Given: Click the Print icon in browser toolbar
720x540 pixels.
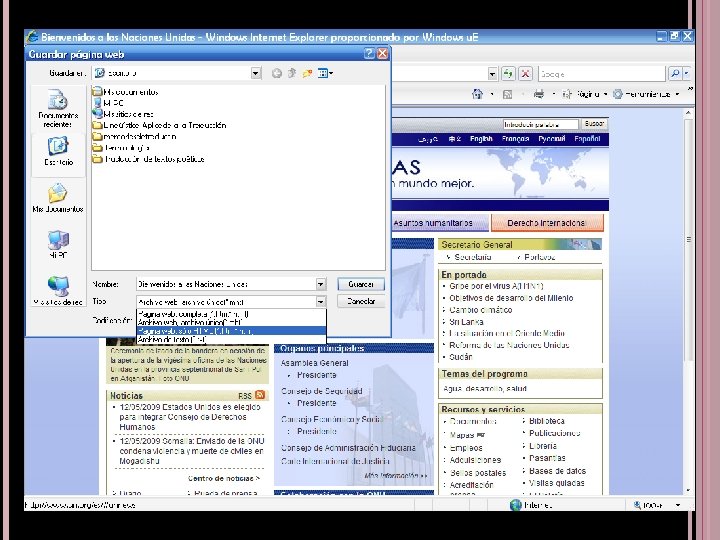Looking at the screenshot, I should coord(539,94).
